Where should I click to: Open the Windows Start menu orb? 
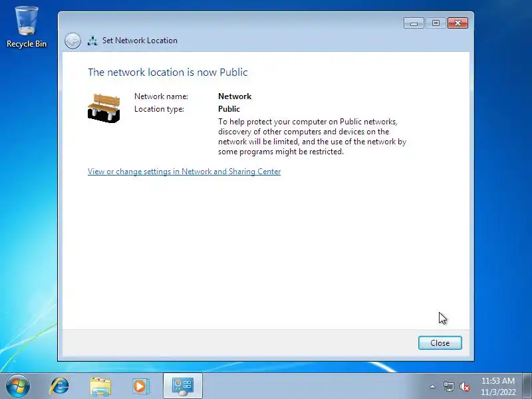18,386
